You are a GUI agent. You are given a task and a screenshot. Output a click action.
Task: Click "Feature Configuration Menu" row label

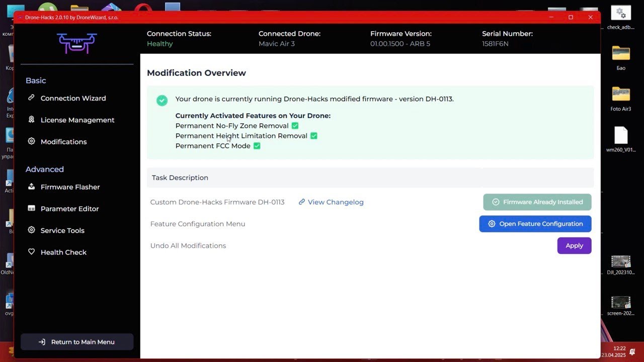198,224
